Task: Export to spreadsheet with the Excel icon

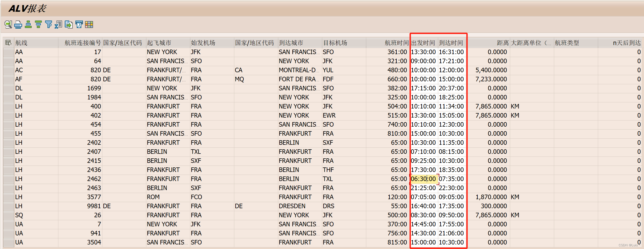Action: [x=59, y=25]
